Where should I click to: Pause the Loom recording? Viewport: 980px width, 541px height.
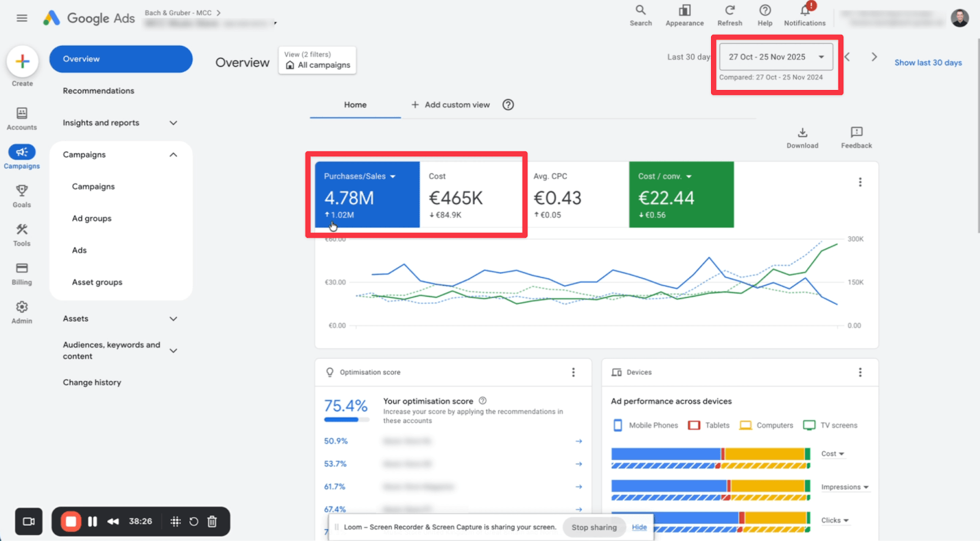(x=92, y=521)
